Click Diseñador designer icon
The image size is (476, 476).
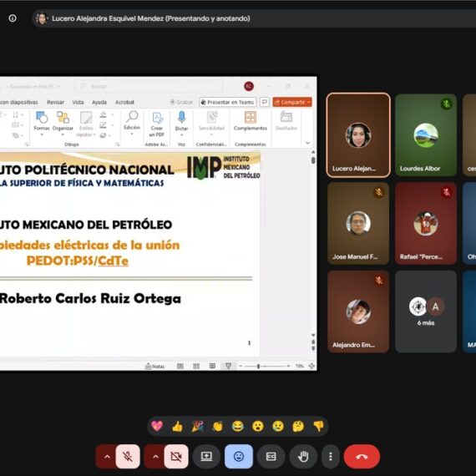coord(286,121)
